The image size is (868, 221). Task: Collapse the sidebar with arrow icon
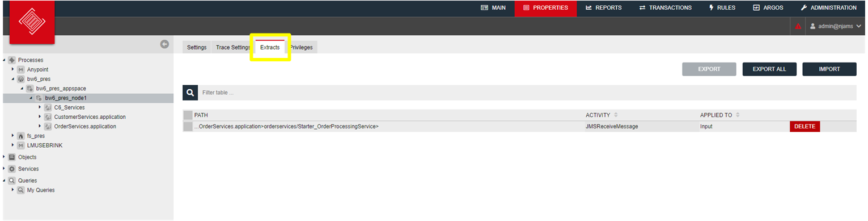click(164, 44)
